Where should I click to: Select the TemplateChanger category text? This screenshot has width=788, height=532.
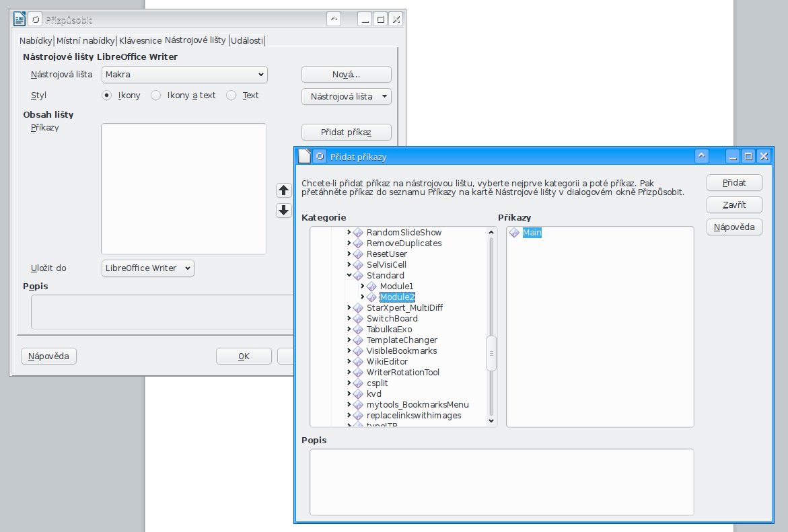[x=402, y=340]
